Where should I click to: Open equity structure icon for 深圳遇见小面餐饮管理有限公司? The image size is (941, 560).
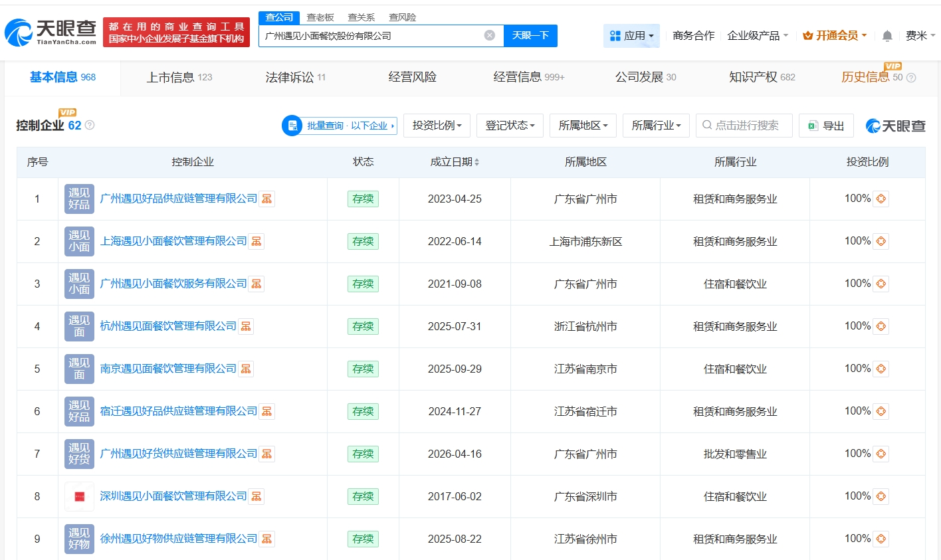(x=257, y=496)
